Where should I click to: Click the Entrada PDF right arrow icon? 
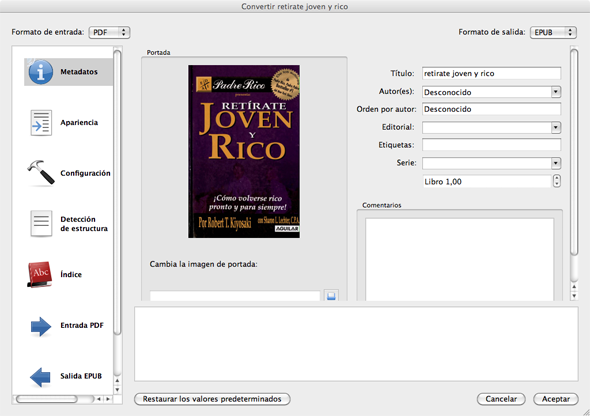pyautogui.click(x=41, y=326)
